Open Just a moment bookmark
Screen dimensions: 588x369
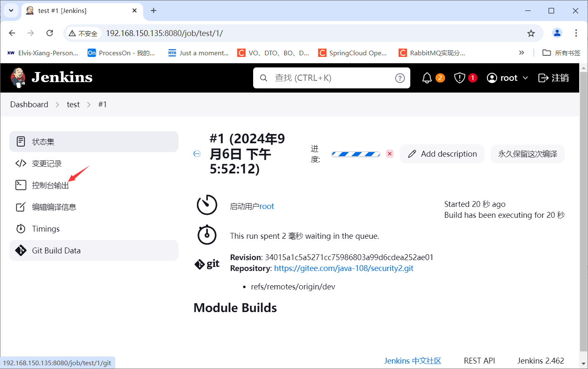(198, 53)
